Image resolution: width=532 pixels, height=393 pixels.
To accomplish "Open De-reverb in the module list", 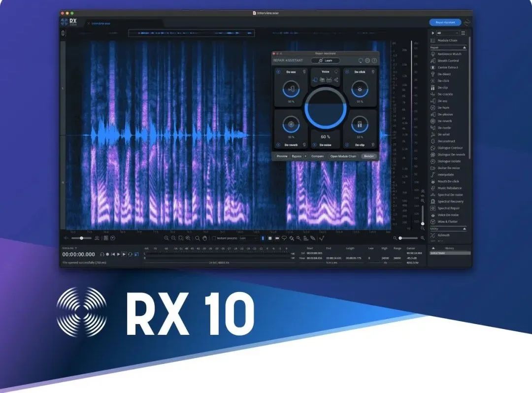I will pos(441,121).
